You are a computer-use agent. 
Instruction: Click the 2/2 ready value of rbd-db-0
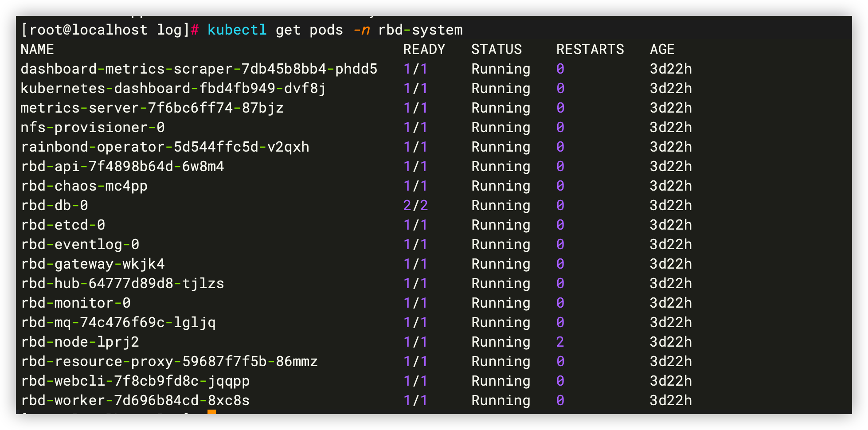415,205
